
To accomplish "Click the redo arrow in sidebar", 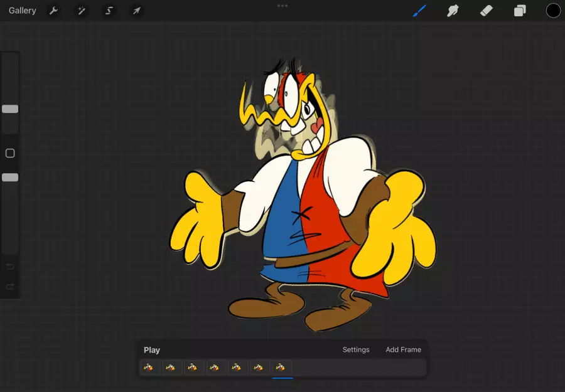I will click(x=10, y=287).
